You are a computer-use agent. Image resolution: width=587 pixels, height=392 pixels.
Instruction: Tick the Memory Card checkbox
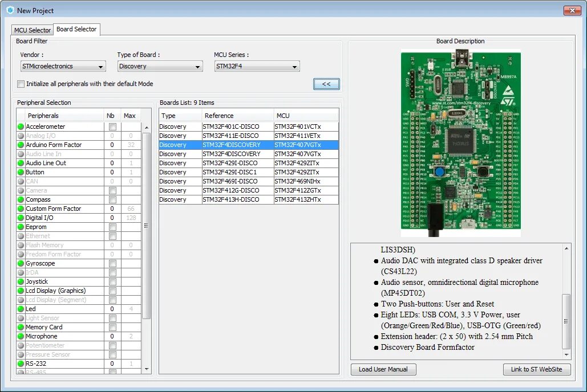tap(112, 327)
